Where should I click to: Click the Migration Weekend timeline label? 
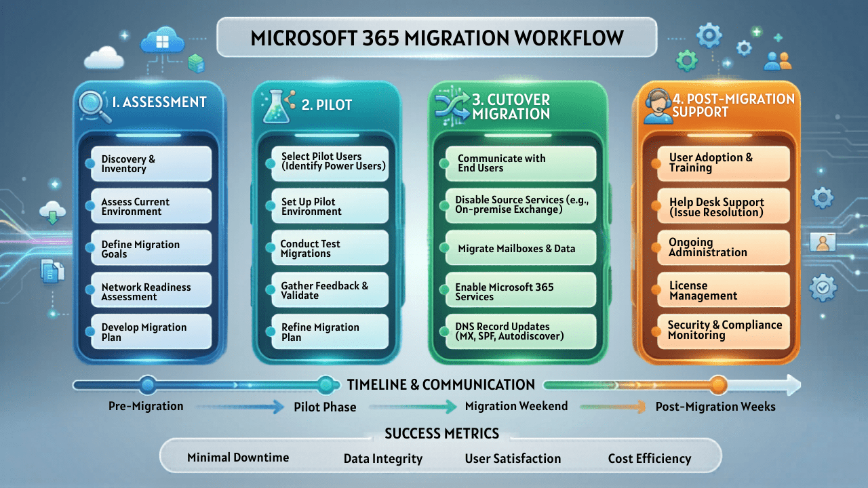(x=517, y=407)
